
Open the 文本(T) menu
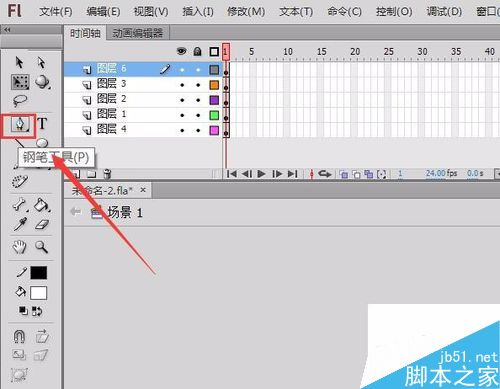[x=296, y=12]
